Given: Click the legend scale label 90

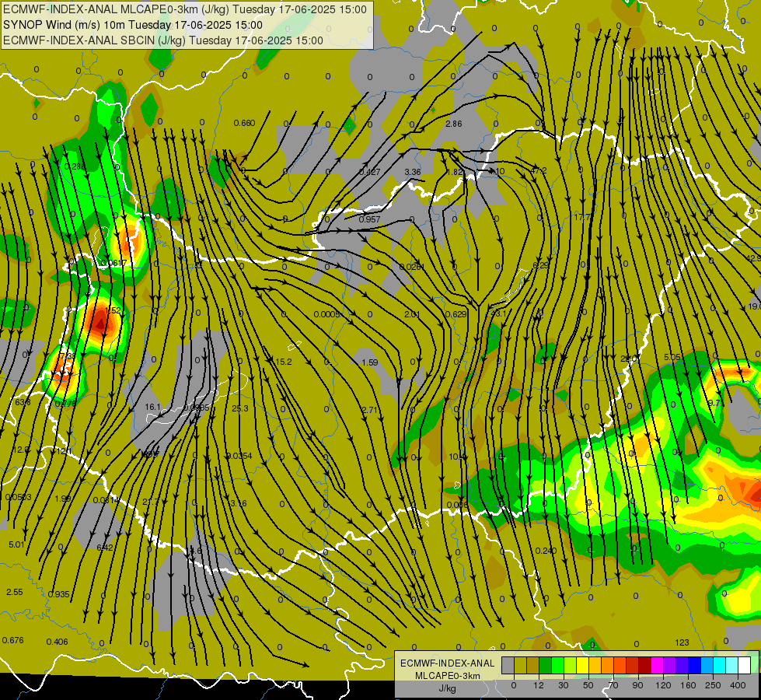Looking at the screenshot, I should (637, 685).
